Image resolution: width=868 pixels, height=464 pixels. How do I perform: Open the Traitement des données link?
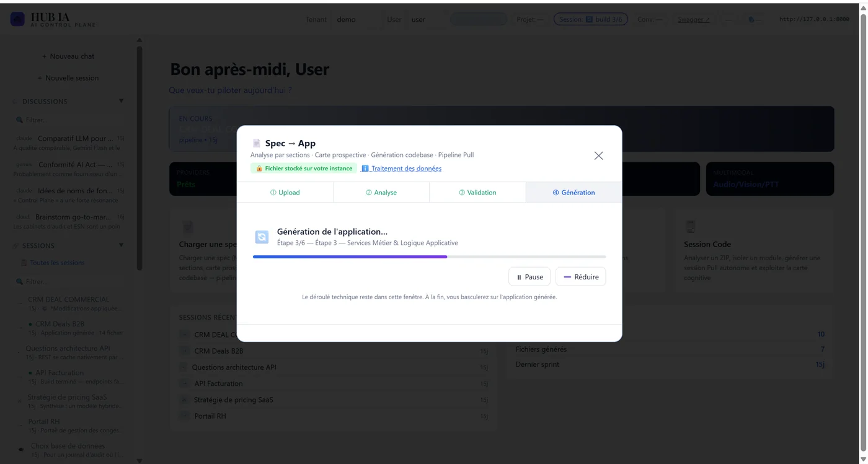[406, 169]
